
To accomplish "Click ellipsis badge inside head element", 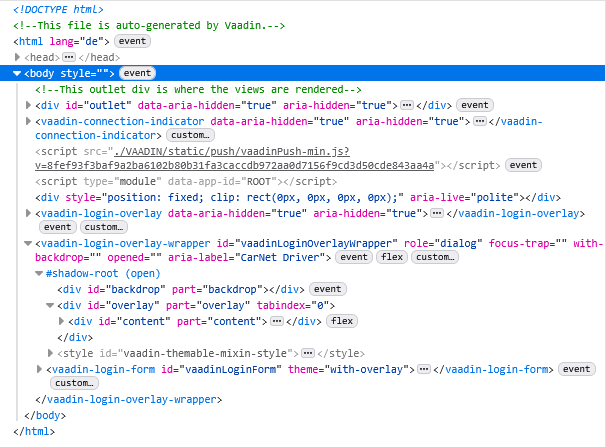I will tap(69, 57).
